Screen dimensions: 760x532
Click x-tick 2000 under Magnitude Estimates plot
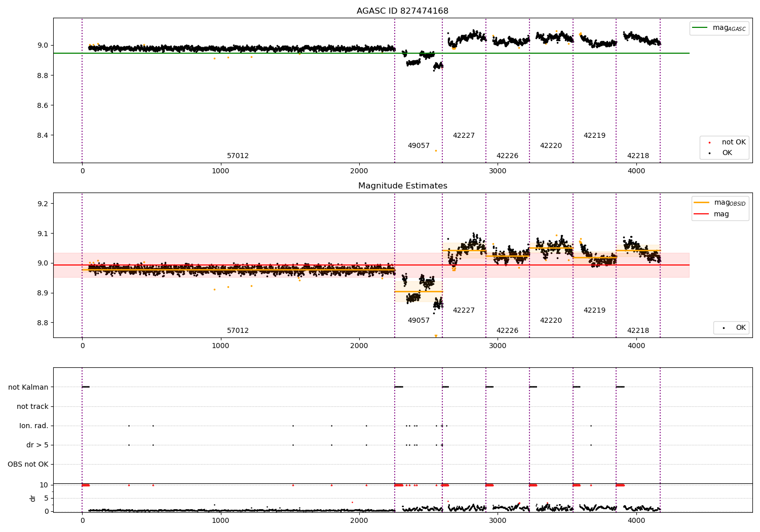359,346
